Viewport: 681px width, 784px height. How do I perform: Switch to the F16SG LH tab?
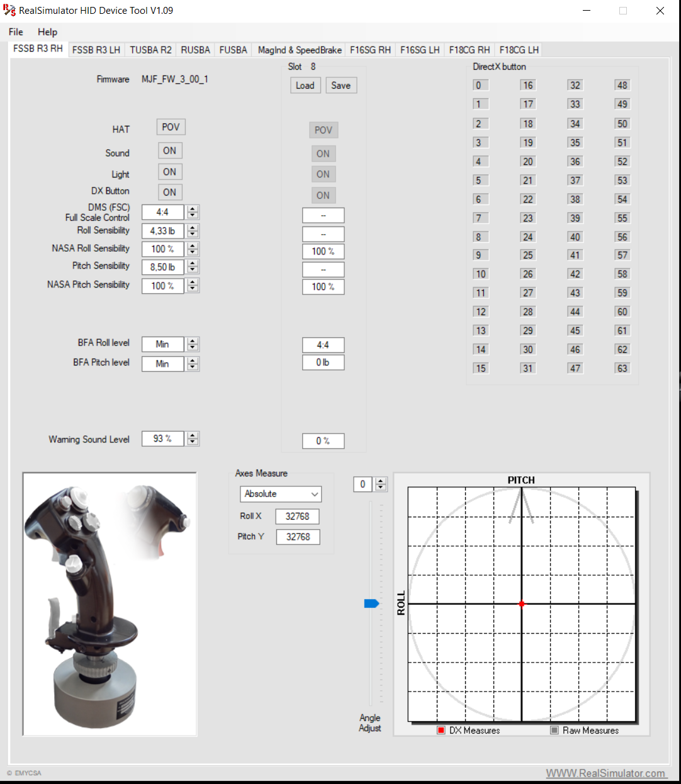coord(420,50)
